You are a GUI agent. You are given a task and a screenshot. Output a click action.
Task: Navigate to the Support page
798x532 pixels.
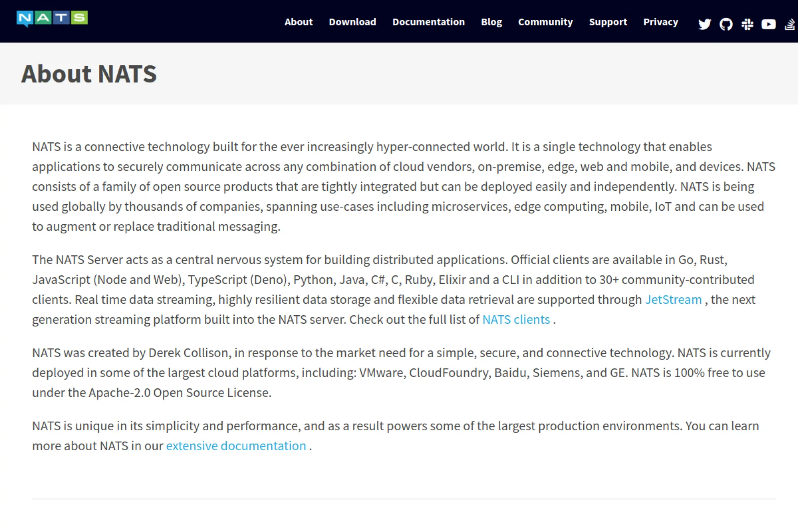[608, 22]
